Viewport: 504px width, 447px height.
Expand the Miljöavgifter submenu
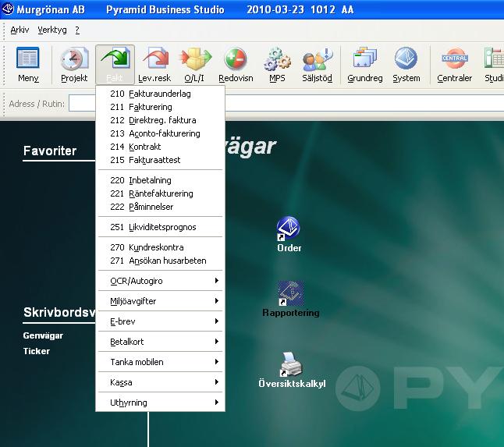(x=160, y=301)
